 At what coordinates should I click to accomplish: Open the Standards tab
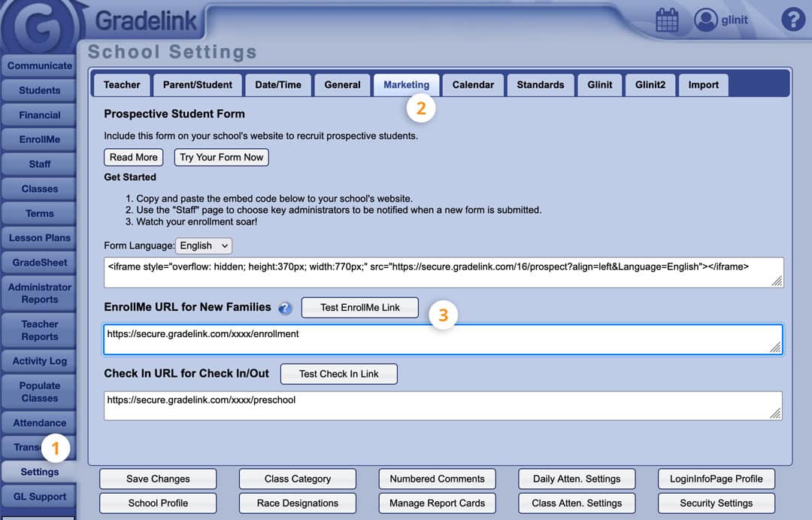pyautogui.click(x=540, y=85)
